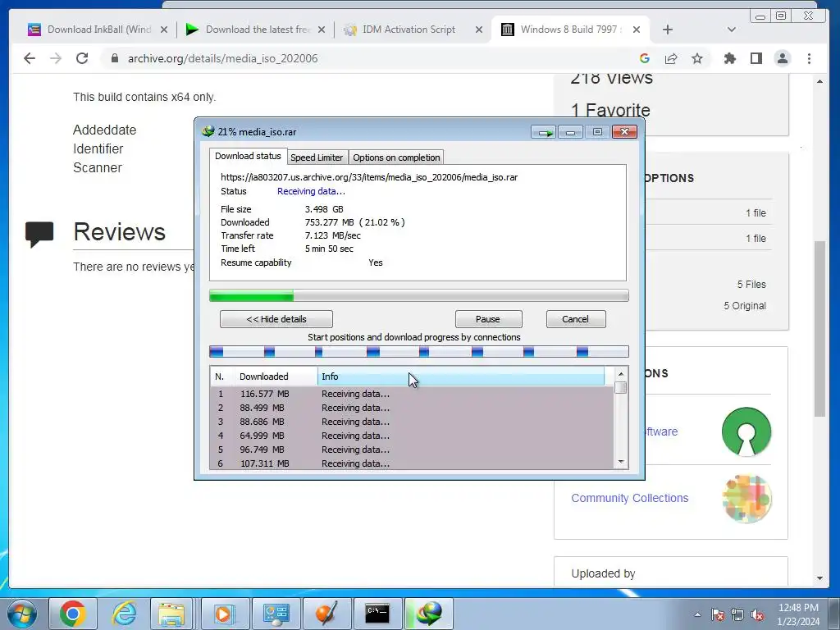Open the Speed Limiter tab
Viewport: 840px width, 630px height.
tap(317, 157)
